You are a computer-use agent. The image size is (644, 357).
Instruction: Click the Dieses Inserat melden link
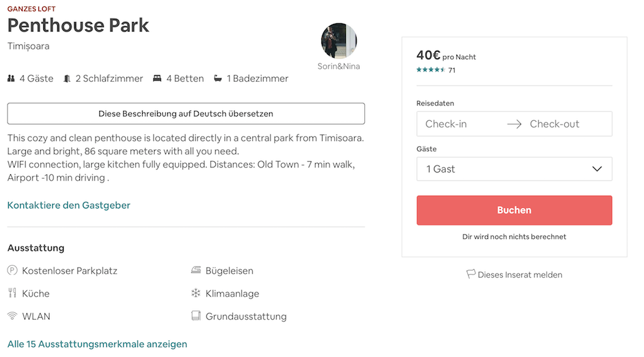[519, 275]
